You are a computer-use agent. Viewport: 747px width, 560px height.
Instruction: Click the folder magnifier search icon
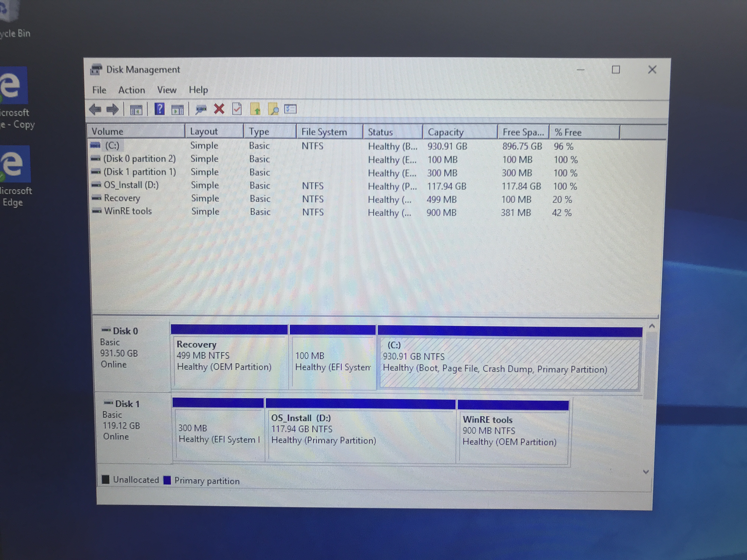[273, 109]
